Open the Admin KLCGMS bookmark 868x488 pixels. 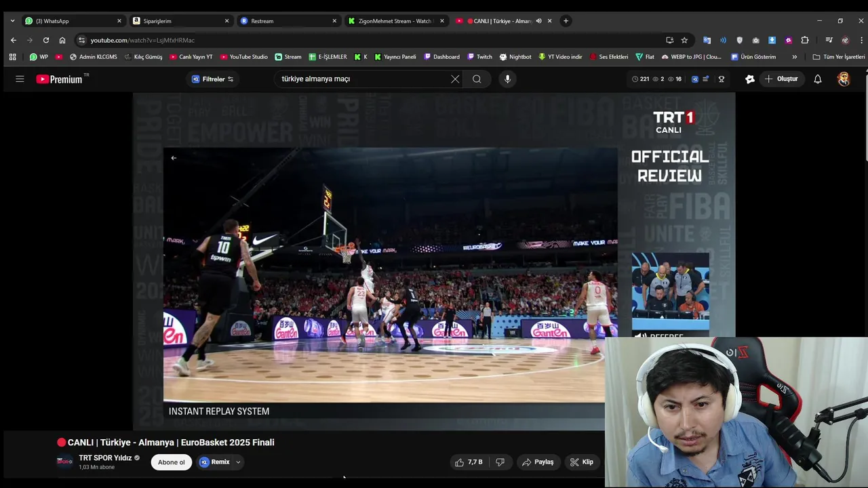coord(94,57)
